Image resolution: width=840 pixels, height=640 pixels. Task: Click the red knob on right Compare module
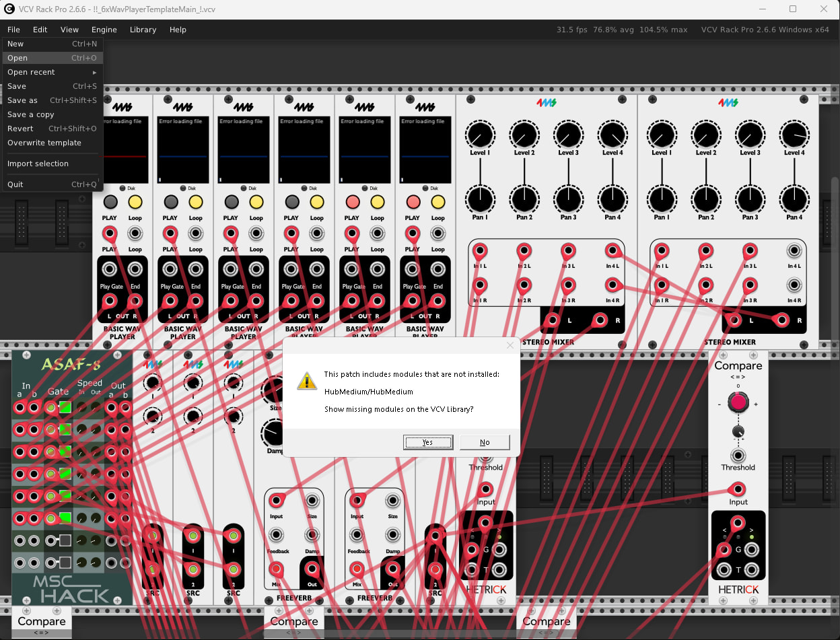tap(738, 402)
